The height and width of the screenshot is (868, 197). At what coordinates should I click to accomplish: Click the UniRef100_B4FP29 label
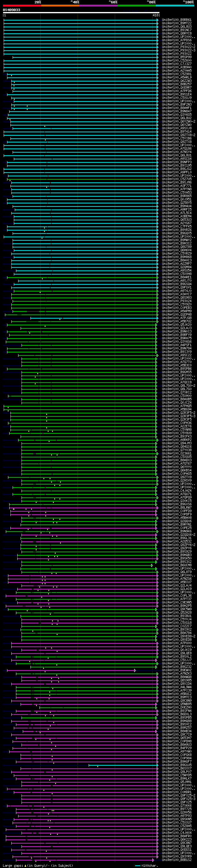pyautogui.click(x=177, y=748)
